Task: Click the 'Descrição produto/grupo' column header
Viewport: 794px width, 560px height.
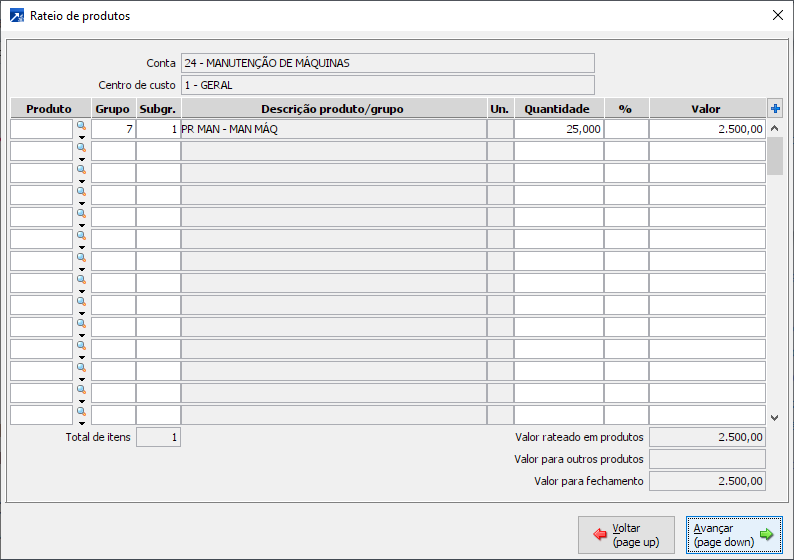Action: (x=334, y=109)
